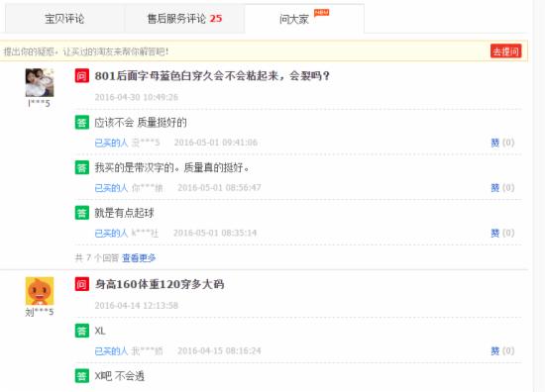Like the 就是有点起球 answer
Screen dimensions: 545x392
[x=502, y=233]
